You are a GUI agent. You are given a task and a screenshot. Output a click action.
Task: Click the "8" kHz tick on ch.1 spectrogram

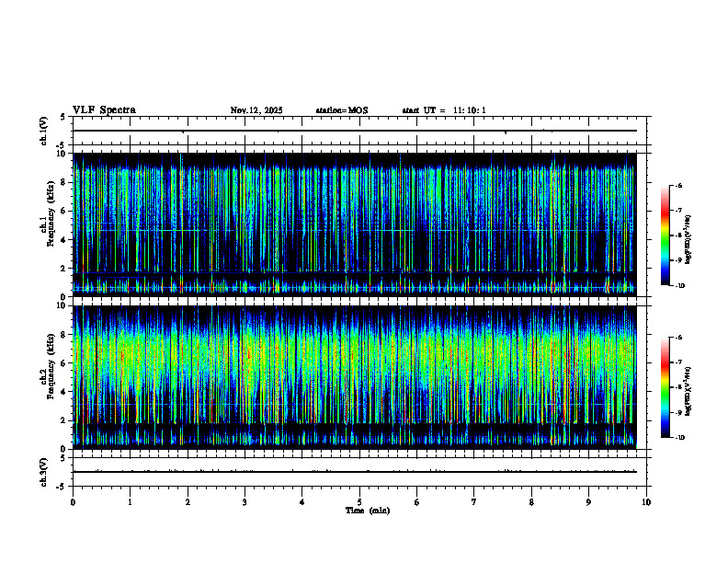tap(63, 182)
